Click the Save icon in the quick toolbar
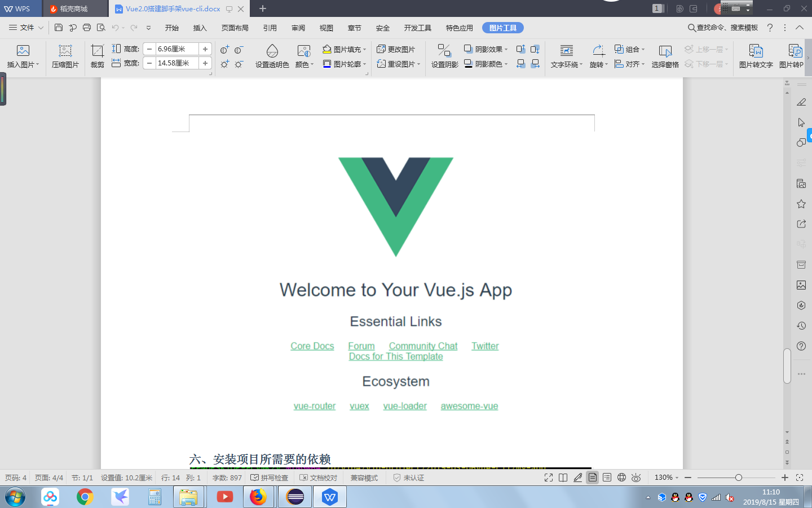Image resolution: width=812 pixels, height=508 pixels. click(x=59, y=27)
